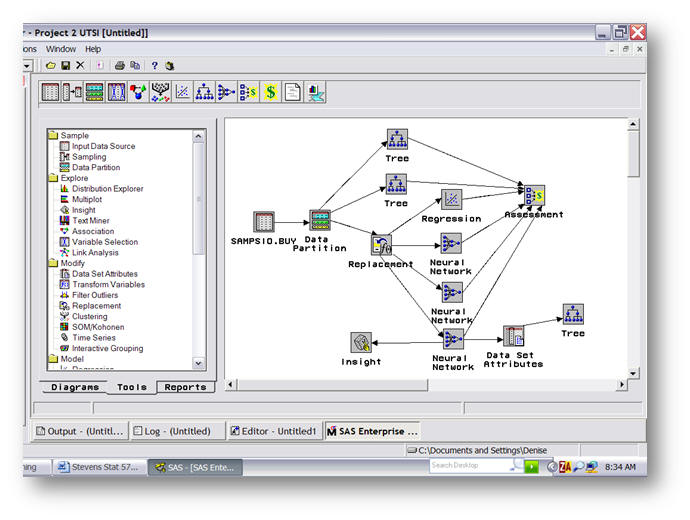Open the Window menu
The width and height of the screenshot is (690, 520).
(x=61, y=49)
